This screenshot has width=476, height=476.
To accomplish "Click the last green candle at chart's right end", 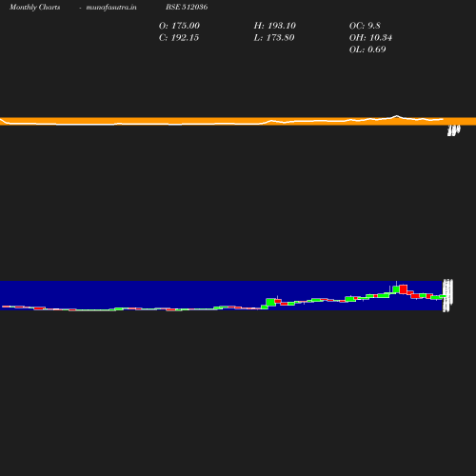I will pos(443,296).
